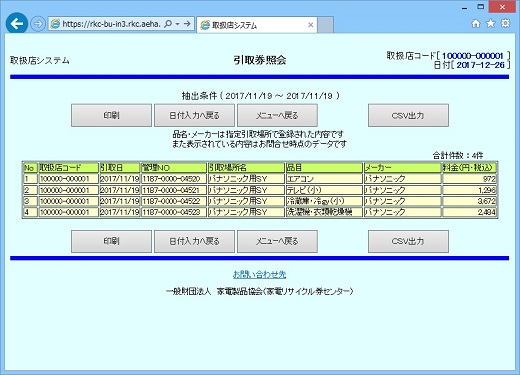Click the bottom メニューへ戻る button
This screenshot has width=520, height=375.
click(277, 241)
